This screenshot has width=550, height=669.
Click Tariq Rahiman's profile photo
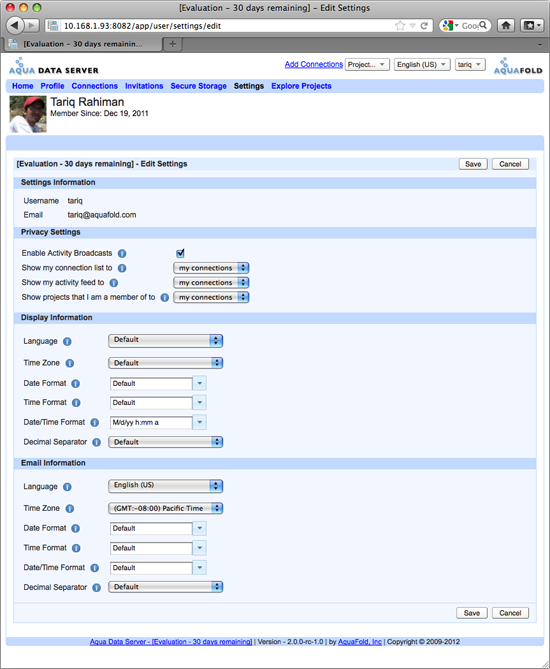pyautogui.click(x=28, y=114)
